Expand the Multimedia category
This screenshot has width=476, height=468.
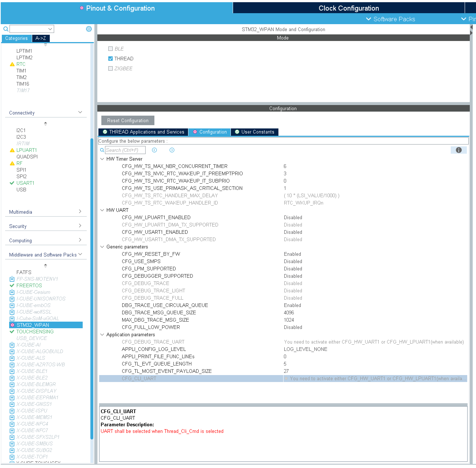click(x=80, y=211)
